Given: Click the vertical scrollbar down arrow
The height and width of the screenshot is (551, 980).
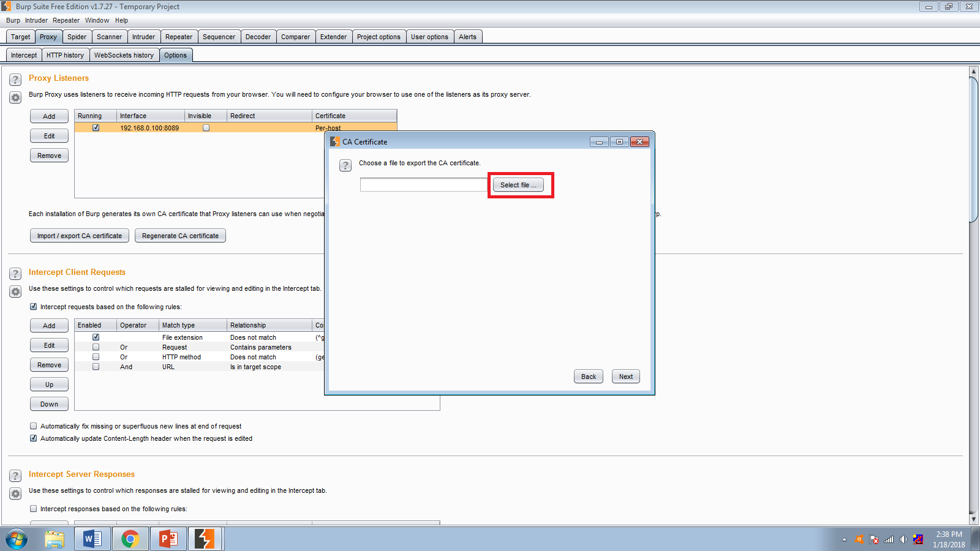Looking at the screenshot, I should [x=973, y=519].
